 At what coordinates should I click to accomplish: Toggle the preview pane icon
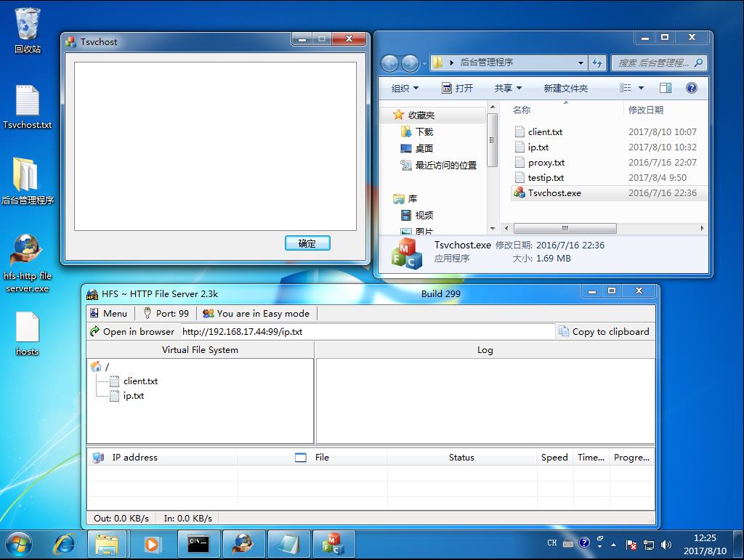click(x=665, y=89)
